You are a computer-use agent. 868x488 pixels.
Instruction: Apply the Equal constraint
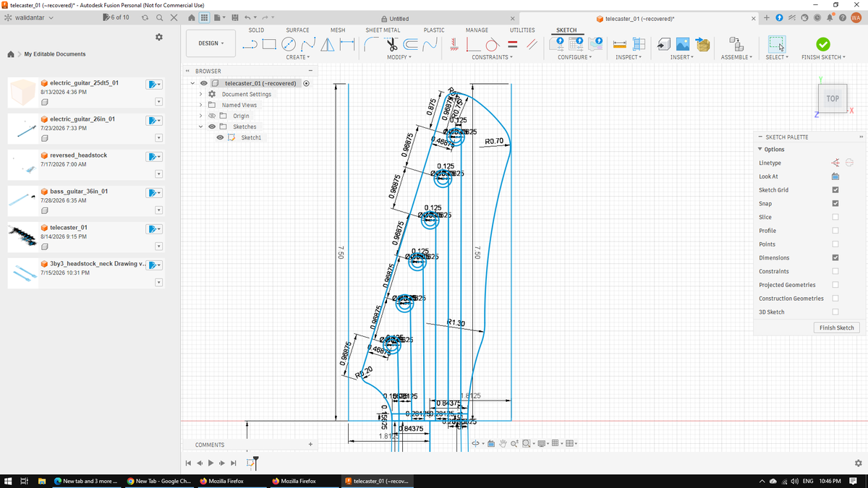514,44
